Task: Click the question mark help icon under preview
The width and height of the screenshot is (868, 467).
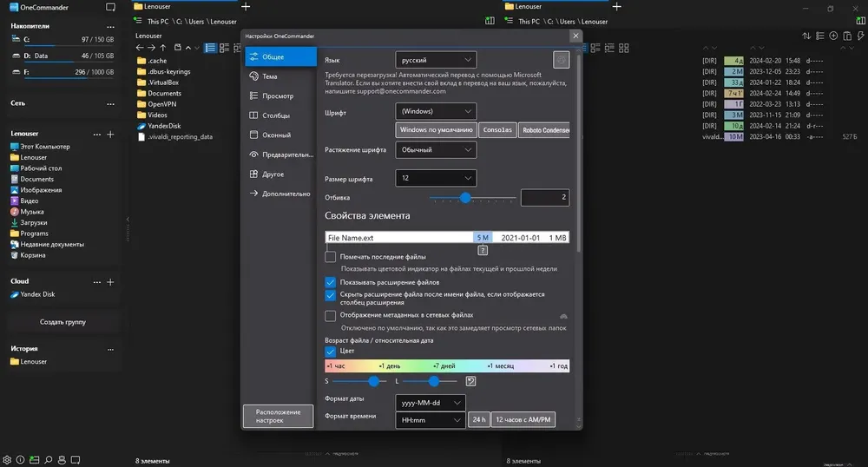Action: pyautogui.click(x=483, y=251)
